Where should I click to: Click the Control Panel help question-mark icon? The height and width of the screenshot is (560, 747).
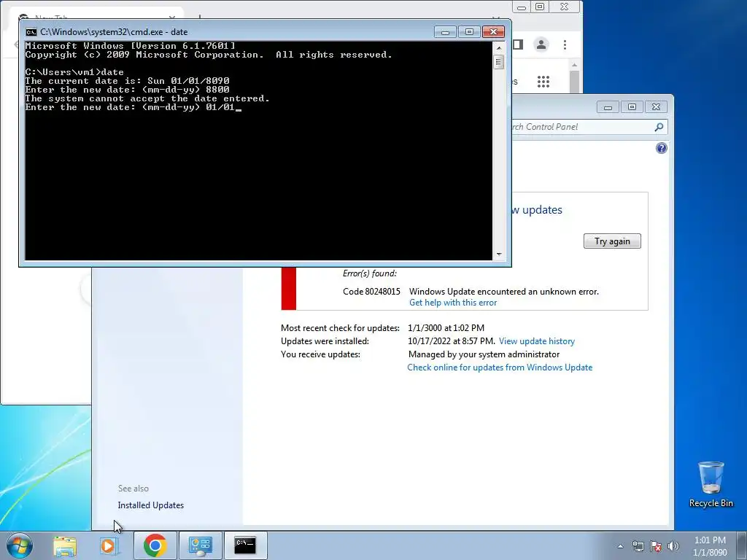coord(661,148)
